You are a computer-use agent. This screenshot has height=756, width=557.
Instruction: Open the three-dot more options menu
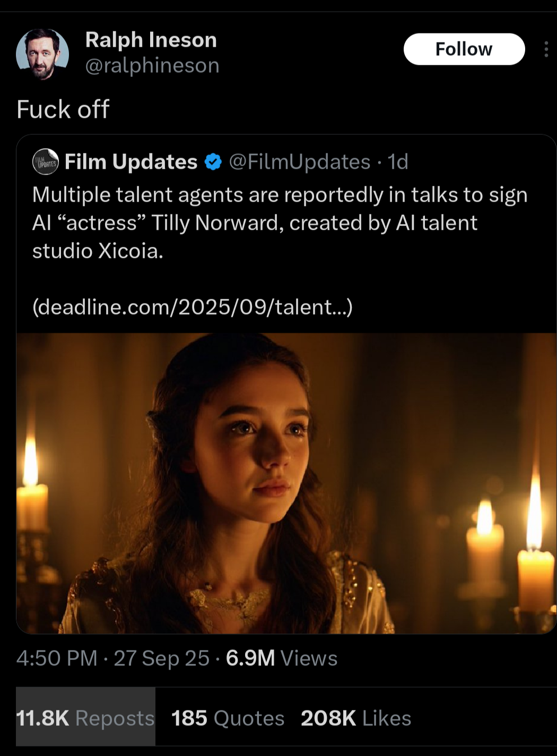(547, 49)
